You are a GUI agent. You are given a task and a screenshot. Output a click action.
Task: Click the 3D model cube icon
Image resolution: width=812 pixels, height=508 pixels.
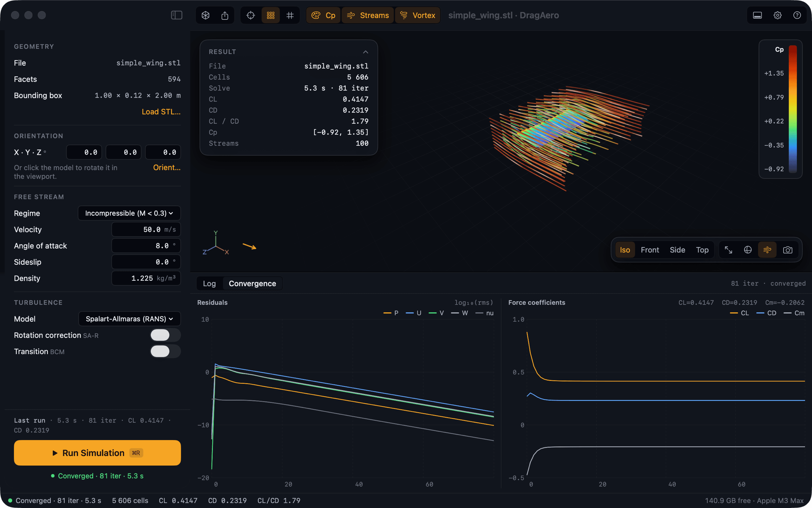(206, 15)
